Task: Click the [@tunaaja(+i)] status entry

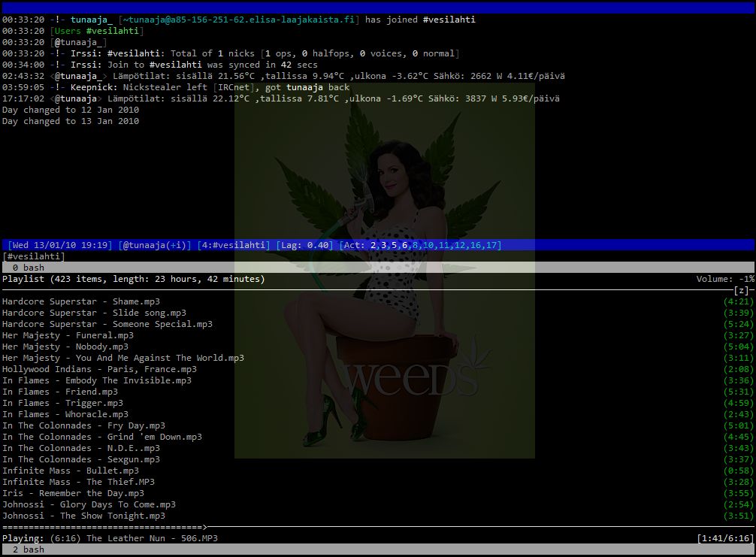Action: click(155, 245)
